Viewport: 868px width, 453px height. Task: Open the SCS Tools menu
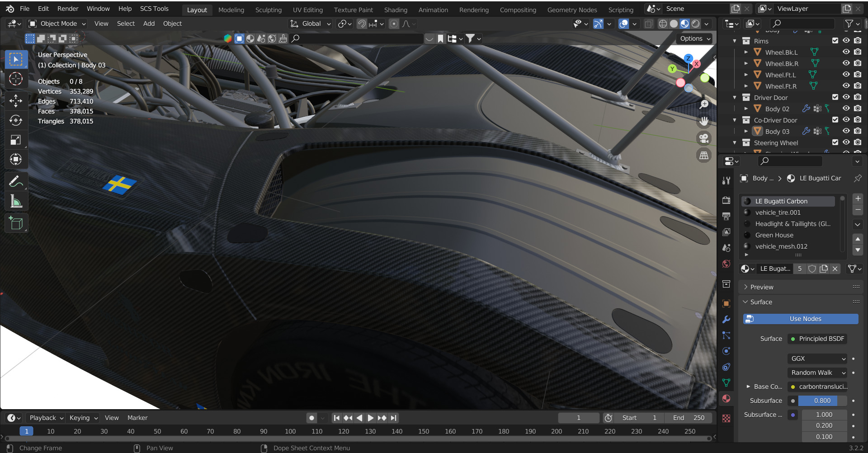click(154, 9)
